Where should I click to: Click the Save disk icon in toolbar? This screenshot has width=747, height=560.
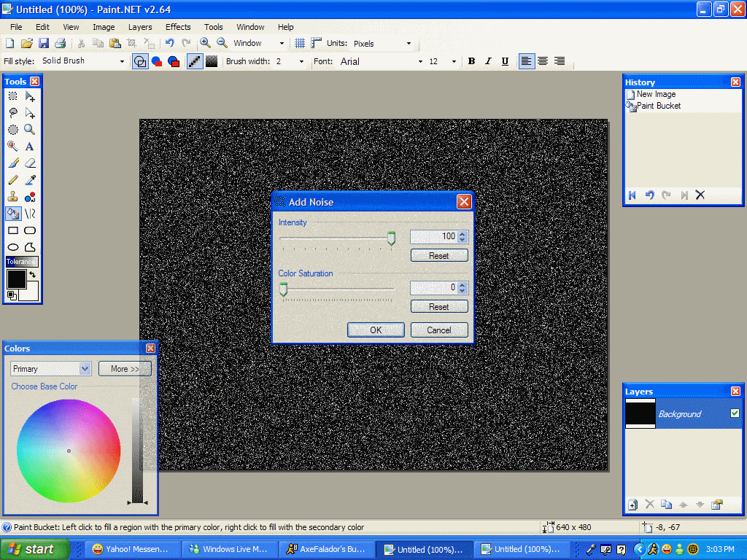44,44
